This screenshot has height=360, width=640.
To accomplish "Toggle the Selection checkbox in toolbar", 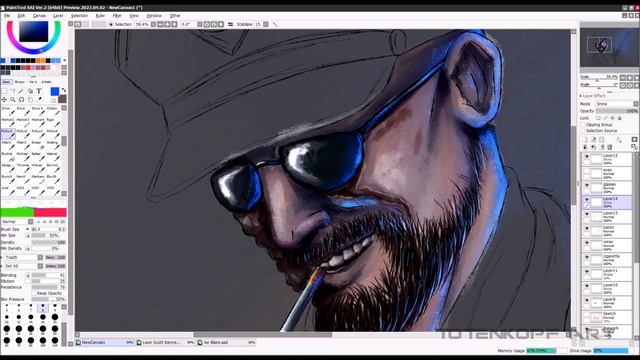I will coord(111,24).
